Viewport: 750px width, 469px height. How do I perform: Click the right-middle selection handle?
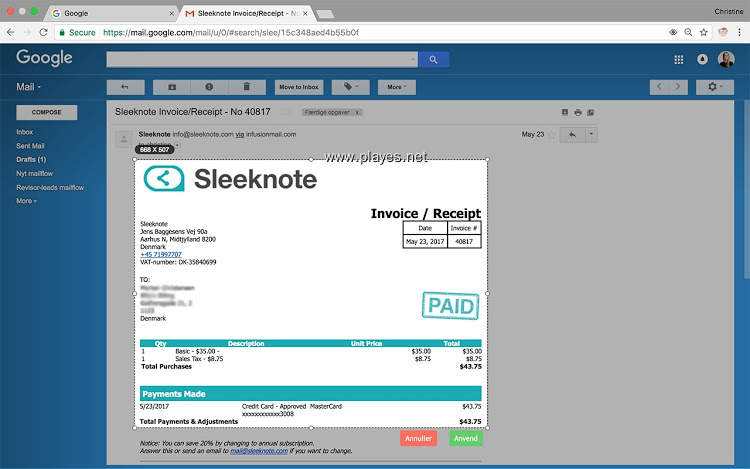click(x=487, y=294)
